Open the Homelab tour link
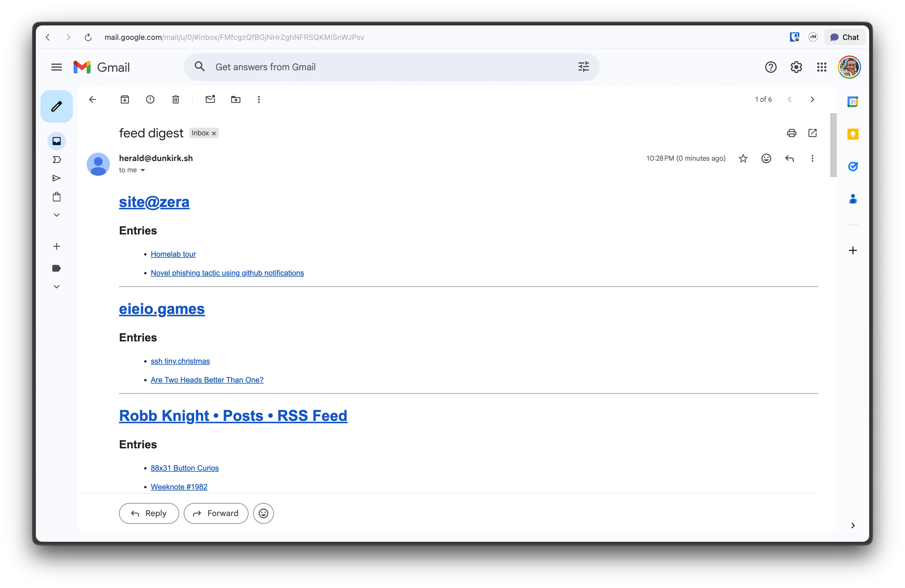 (173, 254)
